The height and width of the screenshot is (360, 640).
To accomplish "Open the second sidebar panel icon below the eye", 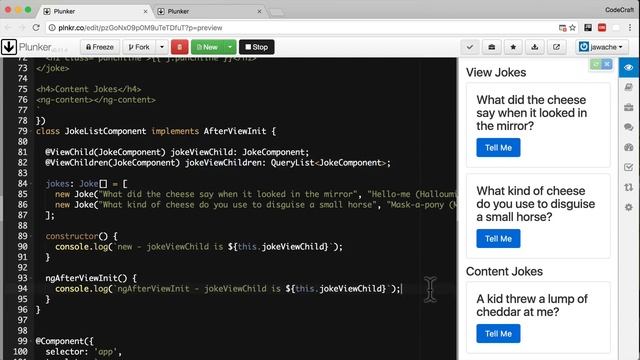I will (629, 87).
